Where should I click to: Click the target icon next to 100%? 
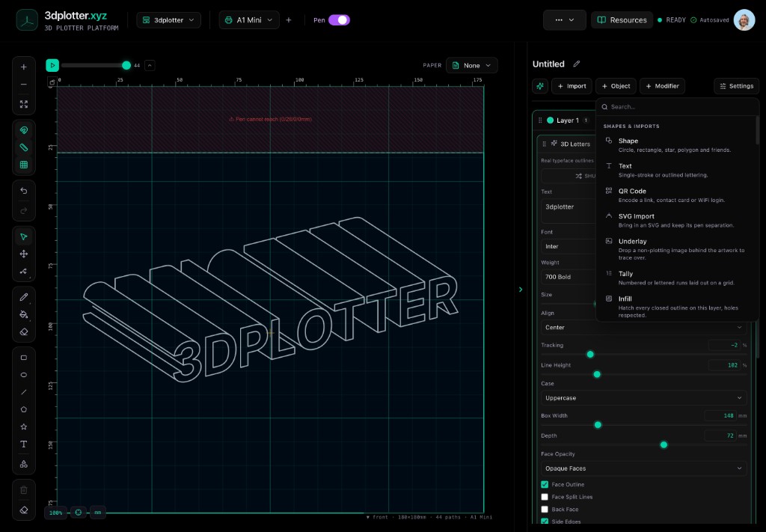78,513
